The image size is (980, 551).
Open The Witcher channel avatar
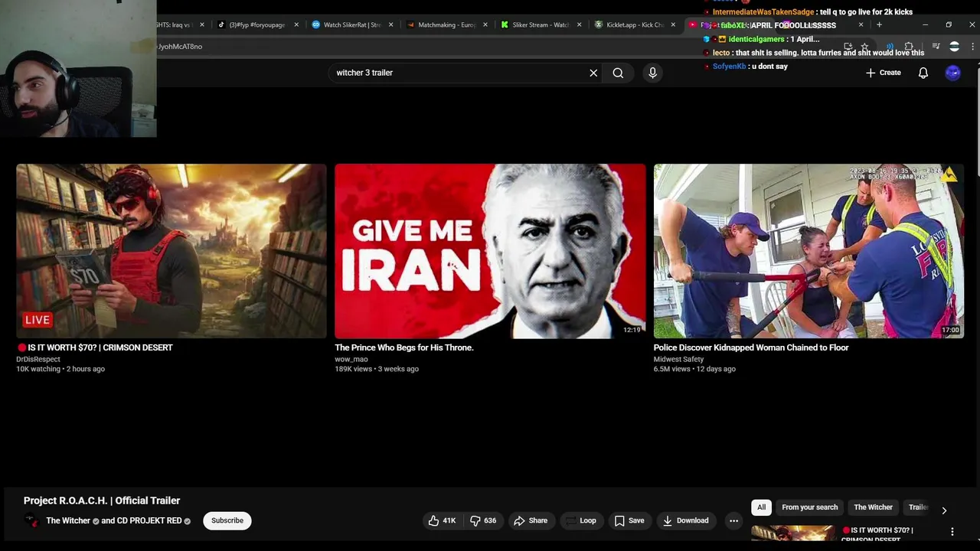[x=31, y=520]
